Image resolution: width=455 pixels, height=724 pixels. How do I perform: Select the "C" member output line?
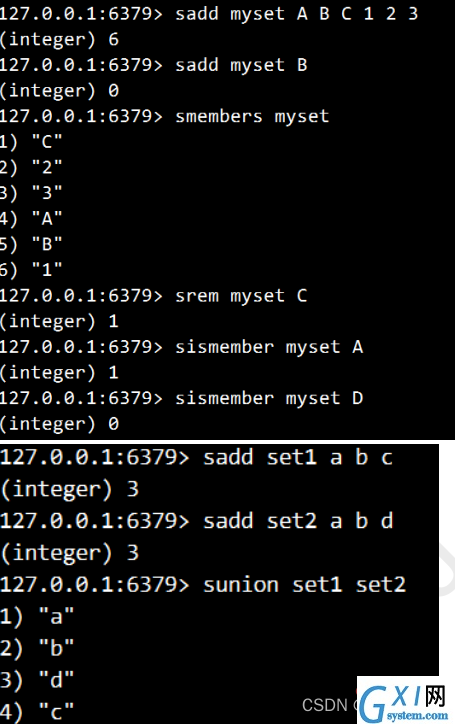[x=31, y=142]
